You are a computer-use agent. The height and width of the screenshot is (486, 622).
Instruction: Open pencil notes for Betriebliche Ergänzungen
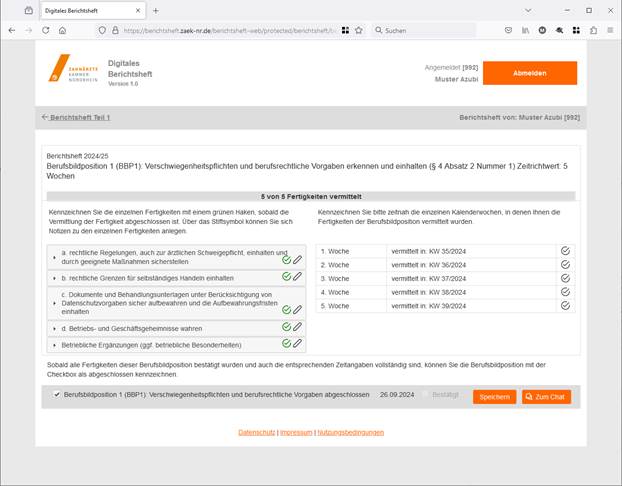click(x=298, y=343)
